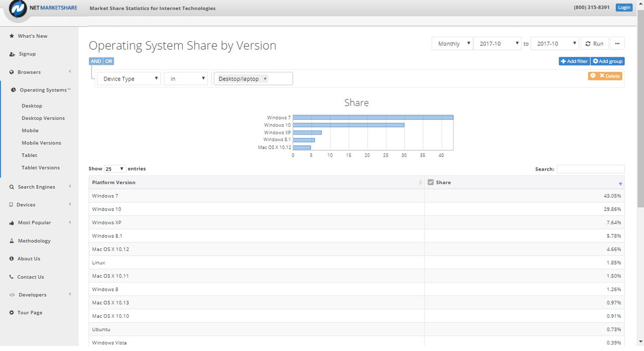The height and width of the screenshot is (351, 644).
Task: Sort by the Share column arrow
Action: point(620,184)
